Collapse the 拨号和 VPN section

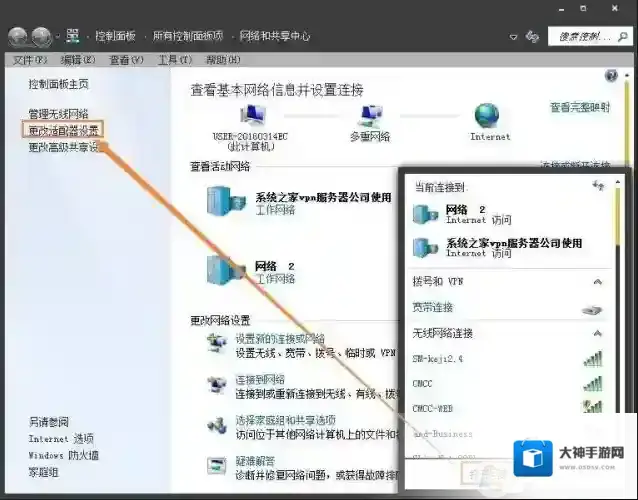tap(598, 282)
